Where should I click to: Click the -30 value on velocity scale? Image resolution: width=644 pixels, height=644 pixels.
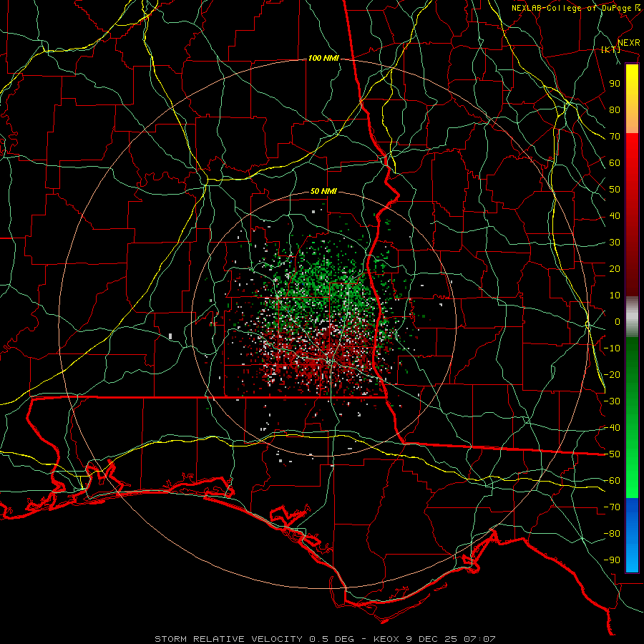[612, 401]
